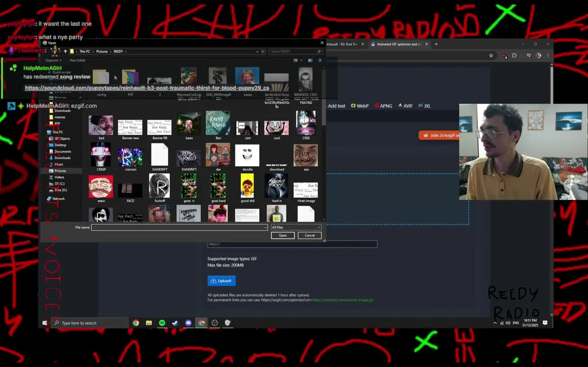
Task: Click the Open button in dialog
Action: coord(282,235)
